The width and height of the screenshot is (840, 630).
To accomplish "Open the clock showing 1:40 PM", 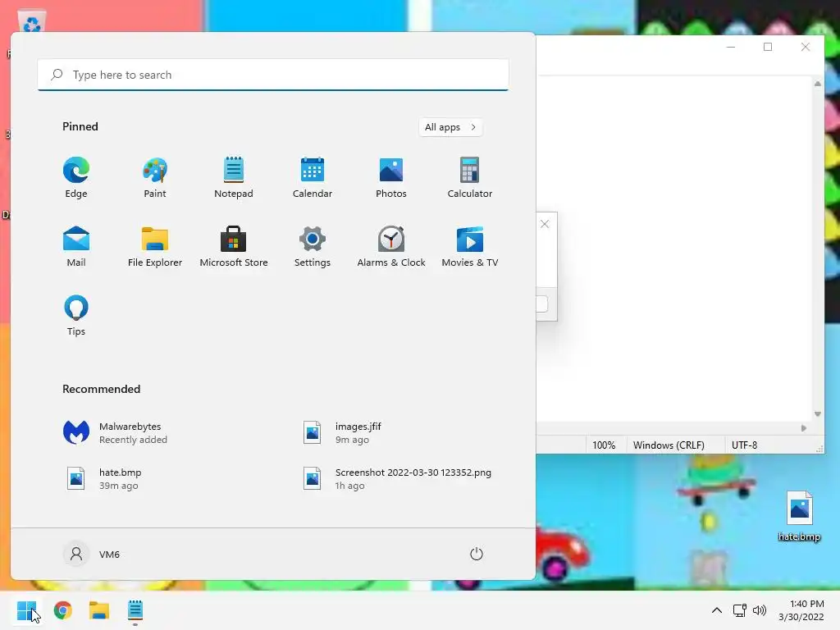I will pyautogui.click(x=801, y=610).
